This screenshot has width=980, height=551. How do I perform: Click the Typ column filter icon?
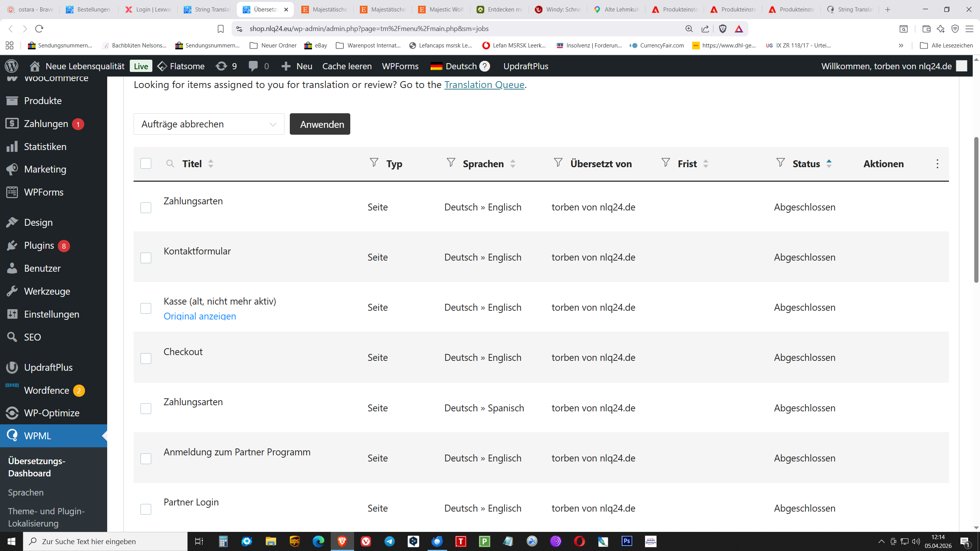click(x=374, y=163)
